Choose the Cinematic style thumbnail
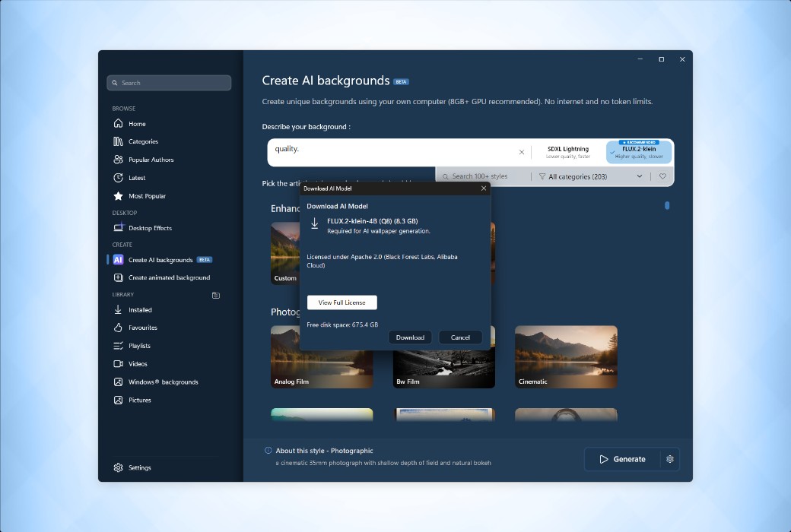The image size is (791, 532). (566, 356)
